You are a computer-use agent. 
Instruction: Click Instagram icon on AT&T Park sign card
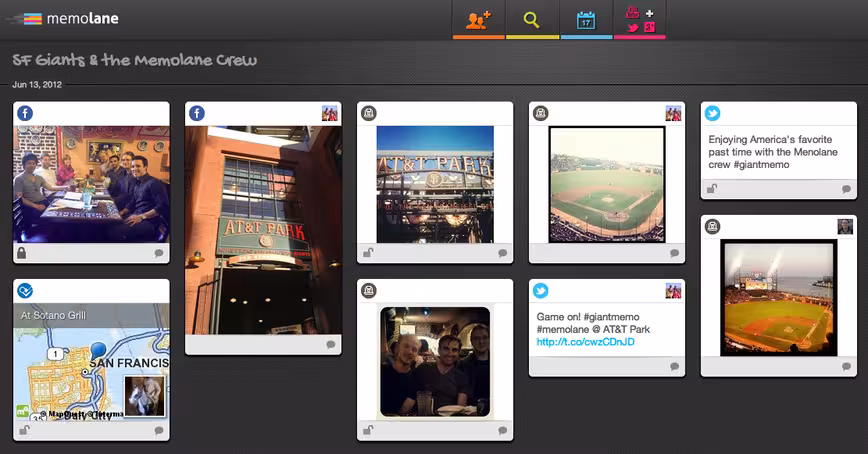(x=369, y=113)
